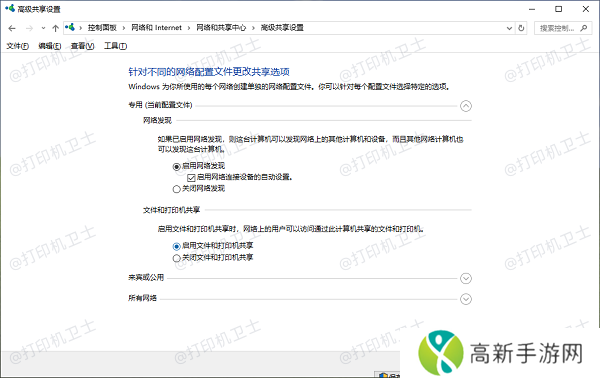The height and width of the screenshot is (378, 600).
Task: Select 启用网络发现 radio button
Action: tap(176, 166)
